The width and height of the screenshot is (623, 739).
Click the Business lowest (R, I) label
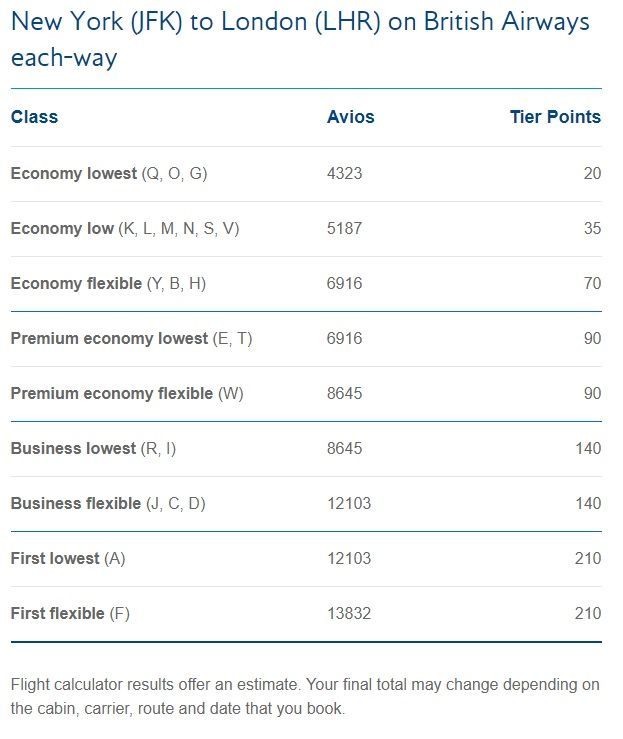tap(93, 448)
